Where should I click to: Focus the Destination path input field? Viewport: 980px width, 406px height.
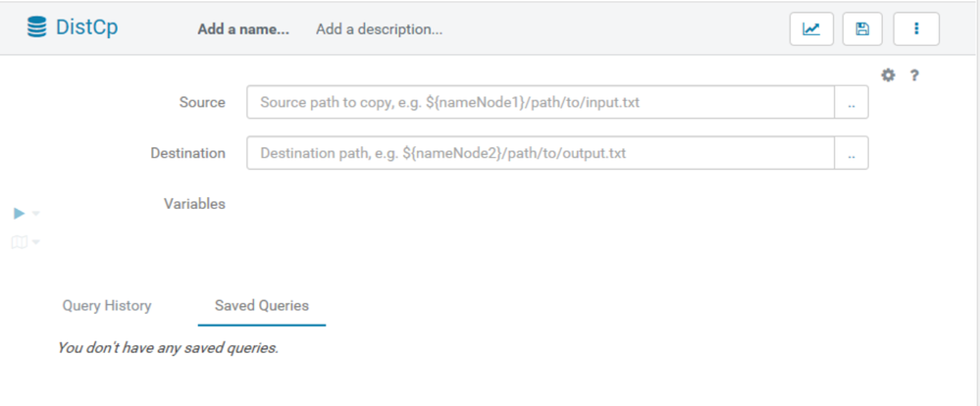pos(541,153)
